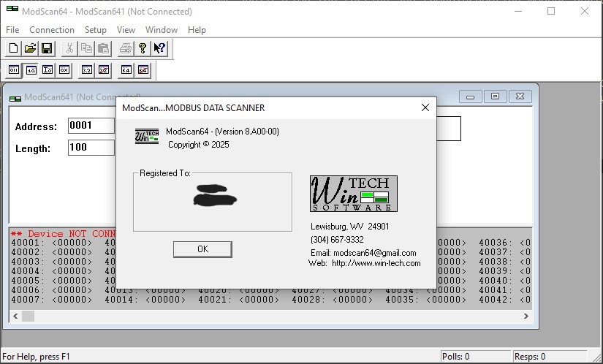This screenshot has height=364, width=603.
Task: Click the Open file folder icon
Action: pos(31,48)
